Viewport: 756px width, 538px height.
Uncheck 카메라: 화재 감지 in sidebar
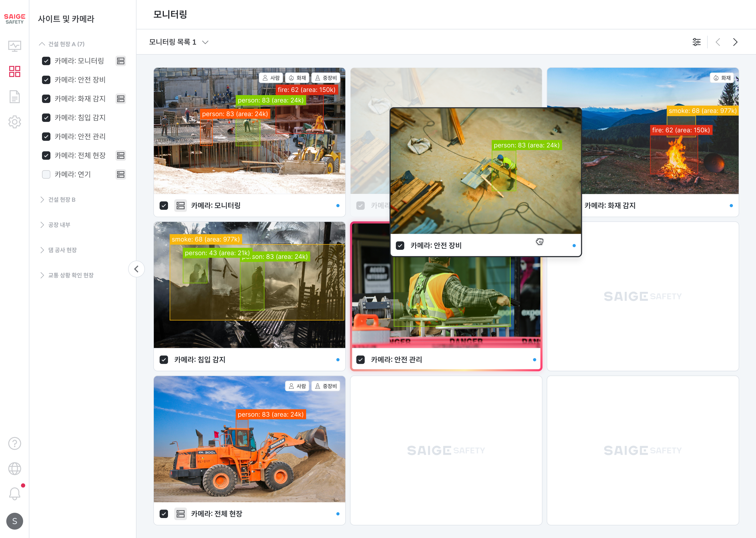(46, 99)
